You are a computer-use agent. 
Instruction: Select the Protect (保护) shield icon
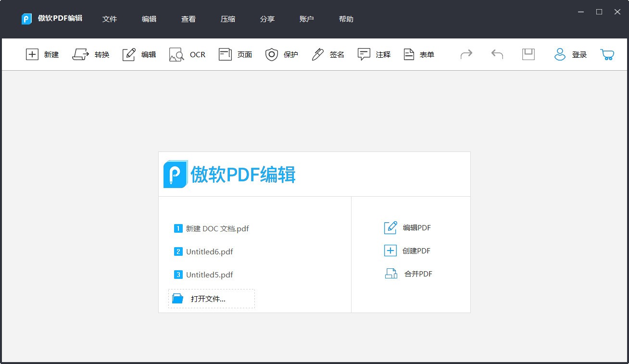pyautogui.click(x=272, y=54)
